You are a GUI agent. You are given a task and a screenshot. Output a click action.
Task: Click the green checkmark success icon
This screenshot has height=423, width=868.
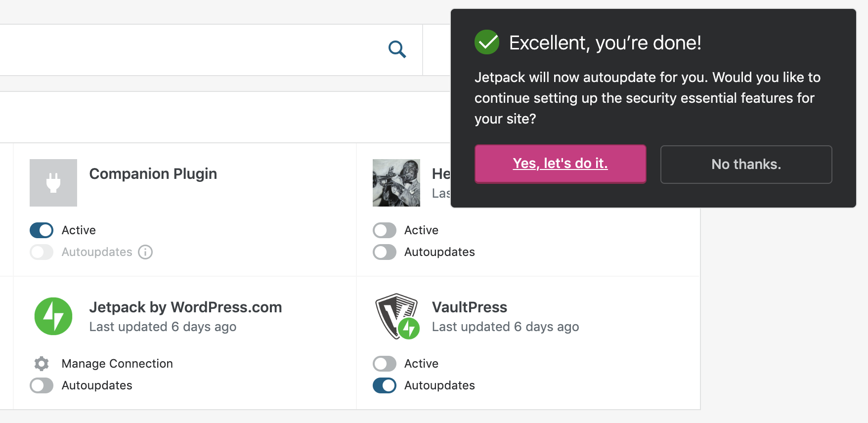pyautogui.click(x=487, y=42)
